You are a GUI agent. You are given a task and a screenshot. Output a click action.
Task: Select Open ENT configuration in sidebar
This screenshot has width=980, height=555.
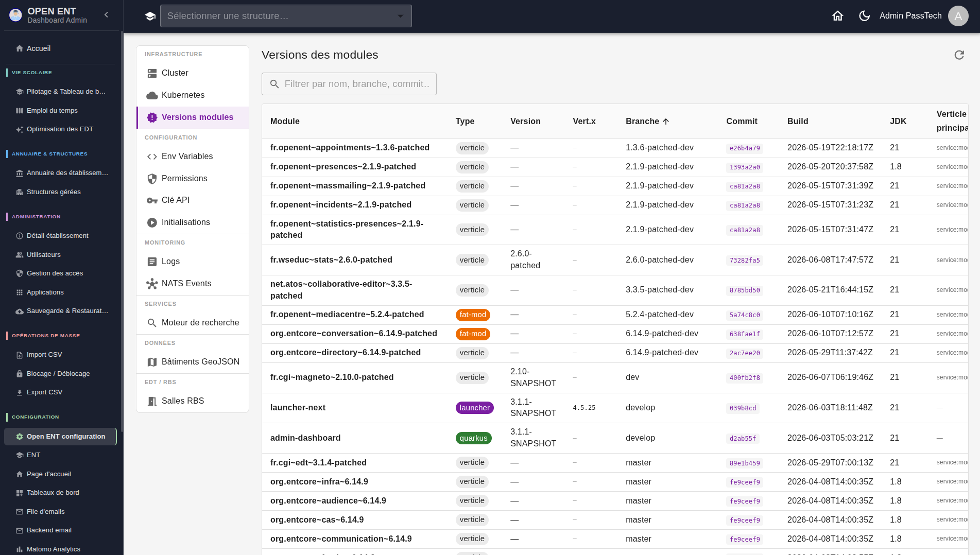(x=61, y=437)
